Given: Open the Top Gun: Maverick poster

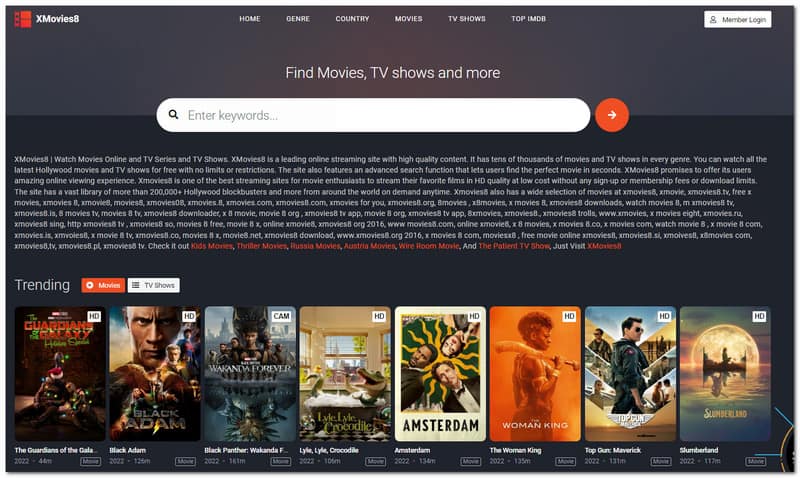Looking at the screenshot, I should [630, 374].
